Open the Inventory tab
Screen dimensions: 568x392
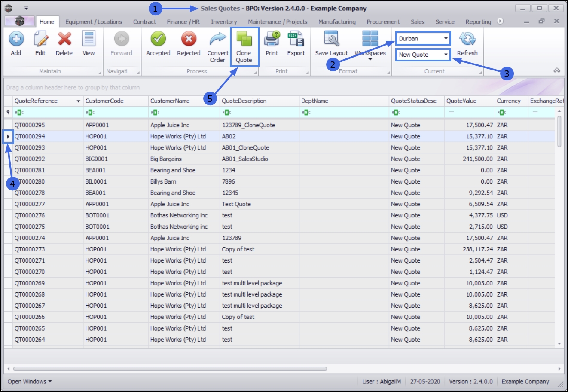coord(224,22)
